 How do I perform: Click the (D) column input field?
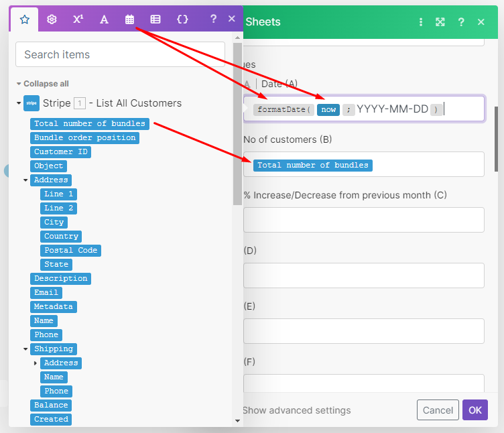pyautogui.click(x=364, y=275)
